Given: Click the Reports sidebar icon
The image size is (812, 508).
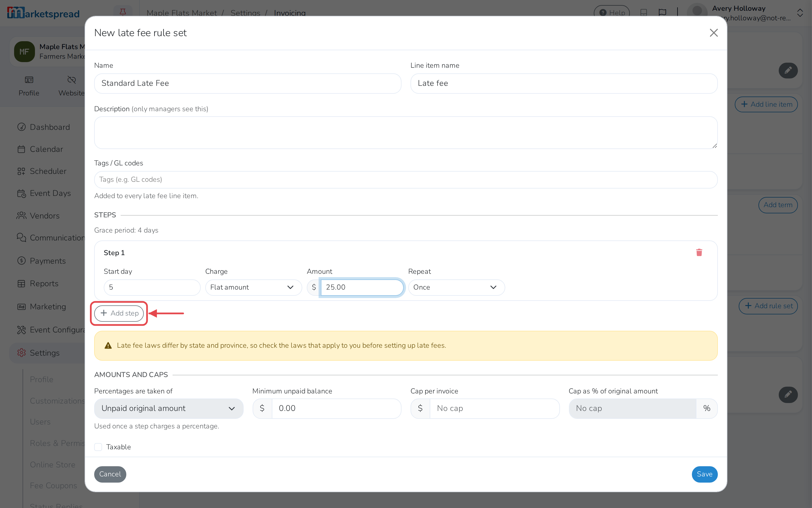Looking at the screenshot, I should (21, 284).
